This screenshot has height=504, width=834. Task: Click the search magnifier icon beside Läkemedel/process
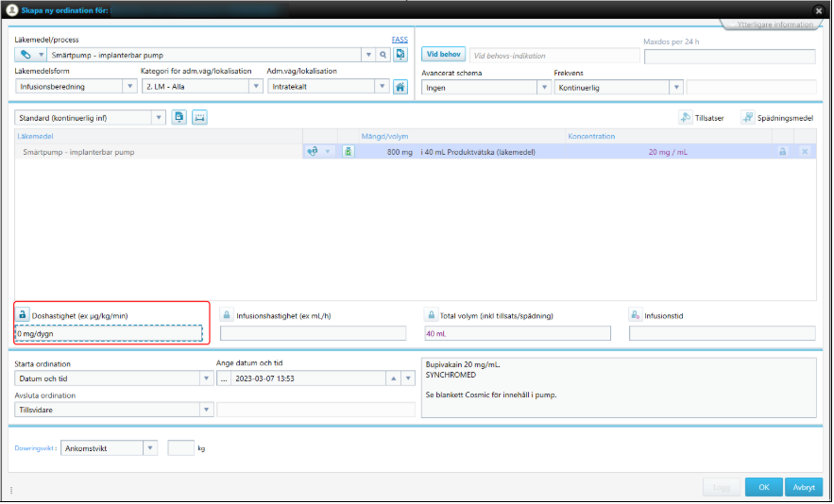pos(383,56)
